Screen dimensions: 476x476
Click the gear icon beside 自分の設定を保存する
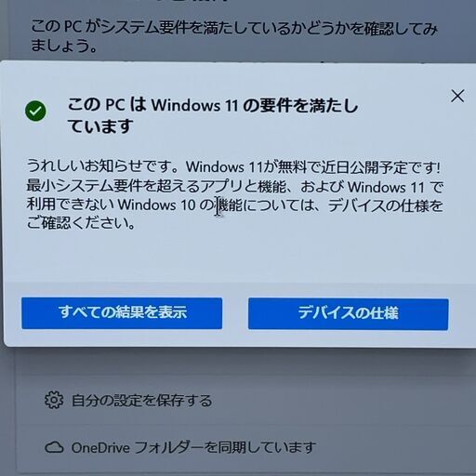54,400
